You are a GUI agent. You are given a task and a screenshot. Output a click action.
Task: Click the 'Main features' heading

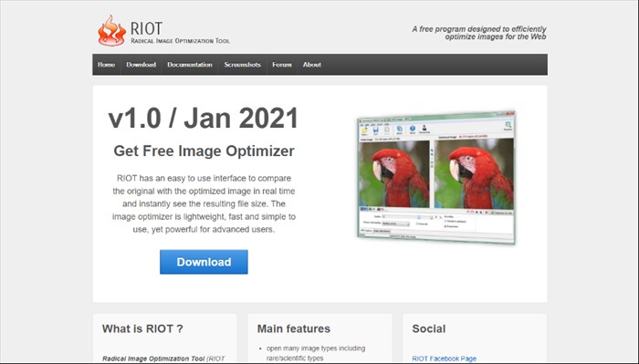click(294, 328)
